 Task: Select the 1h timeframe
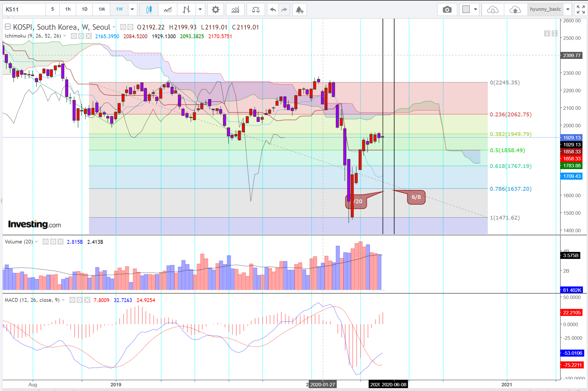pyautogui.click(x=68, y=9)
